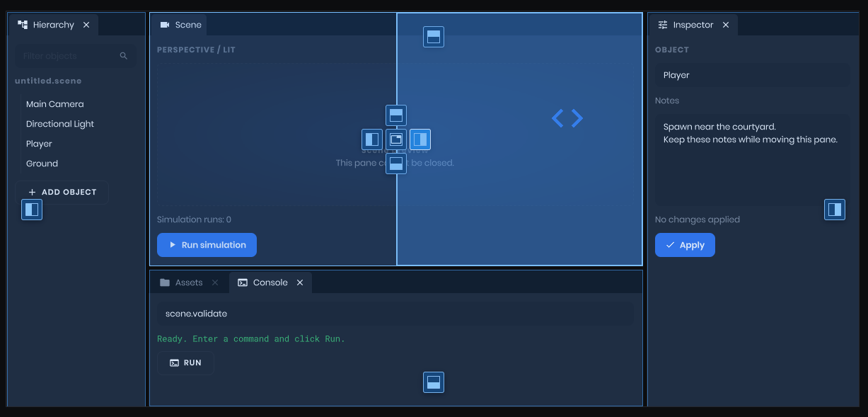
Task: Select Directional Light in the hierarchy
Action: (60, 124)
